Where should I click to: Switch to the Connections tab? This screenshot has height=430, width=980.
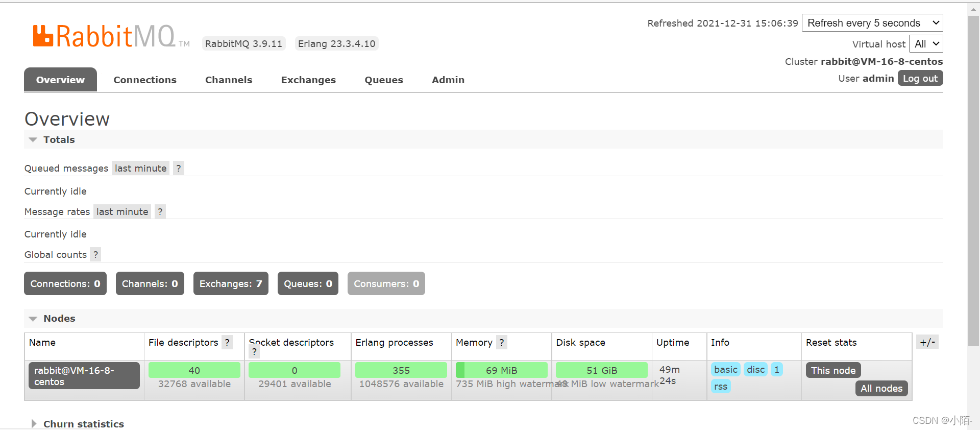145,80
